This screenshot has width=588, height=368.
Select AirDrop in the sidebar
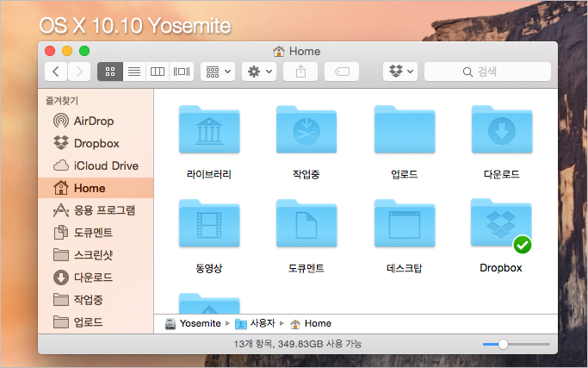point(96,121)
